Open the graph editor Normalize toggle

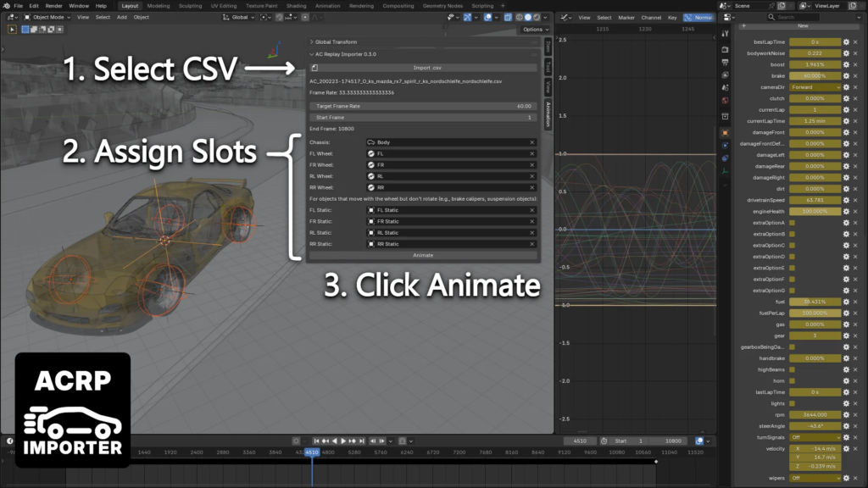point(698,17)
